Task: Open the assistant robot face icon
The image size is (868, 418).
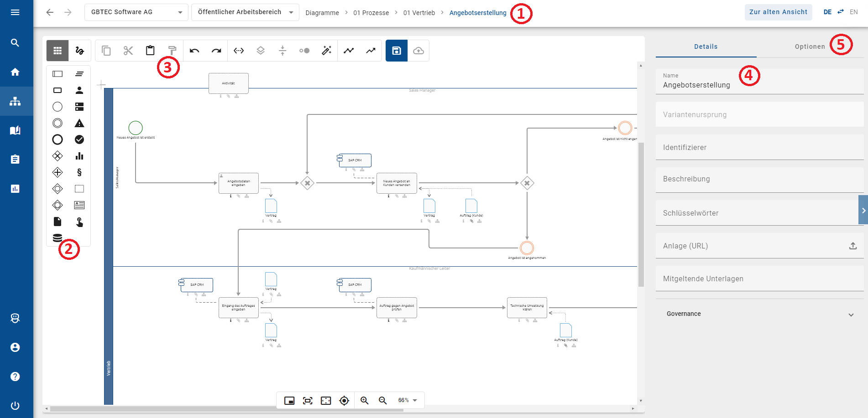Action: (15, 318)
